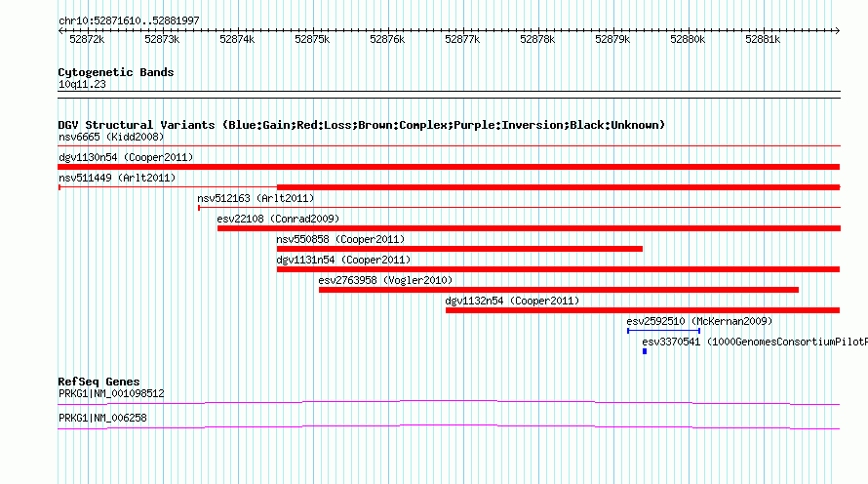The image size is (868, 484).
Task: Click the thin red line under nsv512163
Action: coord(519,208)
